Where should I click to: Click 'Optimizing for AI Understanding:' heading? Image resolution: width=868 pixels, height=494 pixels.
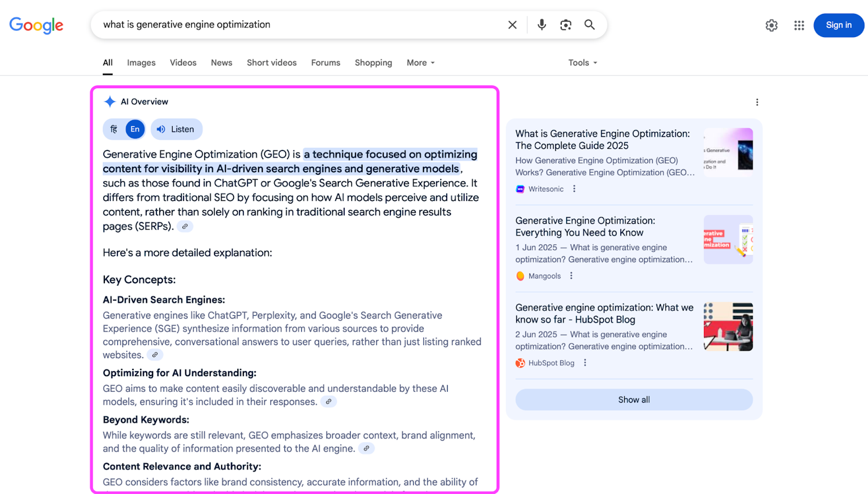[179, 373]
